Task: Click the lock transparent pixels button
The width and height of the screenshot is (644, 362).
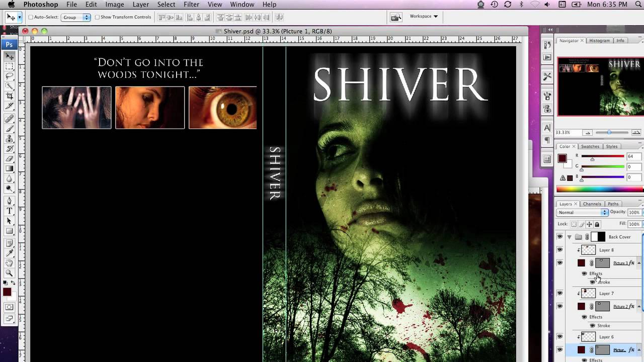Action: [x=575, y=224]
